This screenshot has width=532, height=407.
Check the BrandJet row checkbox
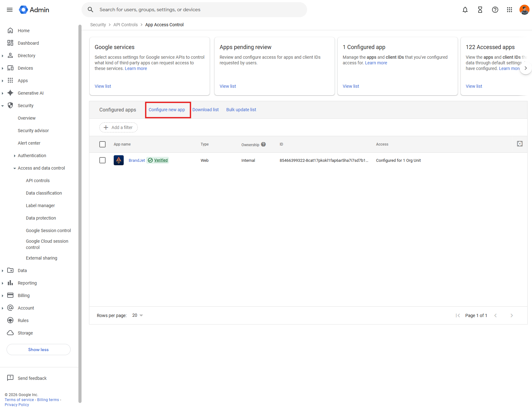(x=102, y=160)
